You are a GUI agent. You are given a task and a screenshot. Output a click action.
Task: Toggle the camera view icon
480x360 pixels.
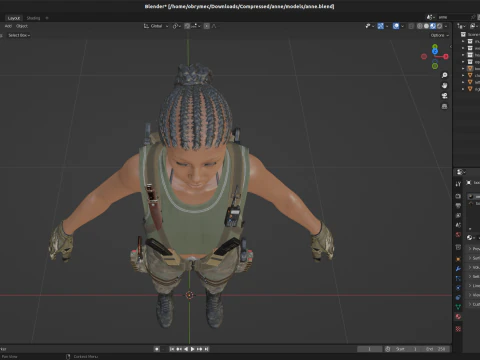[x=444, y=96]
